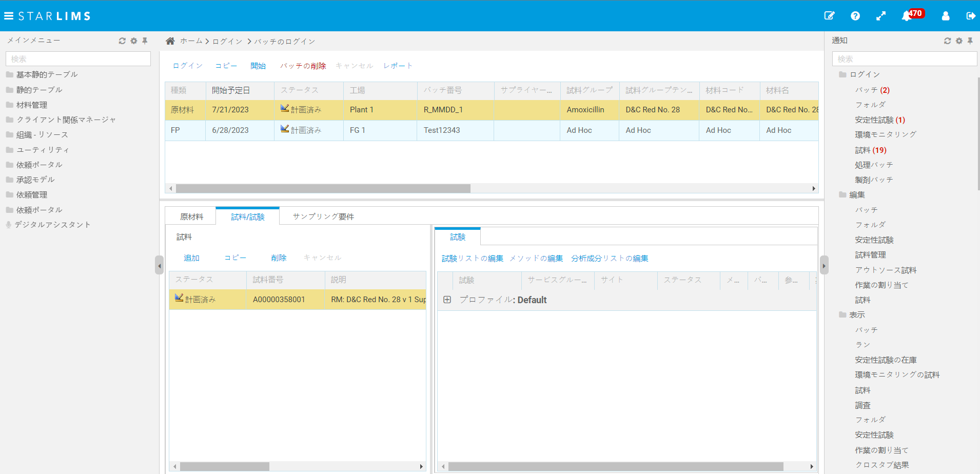This screenshot has width=980, height=474.
Task: Go to ホーム breadcrumb link
Action: tap(191, 41)
